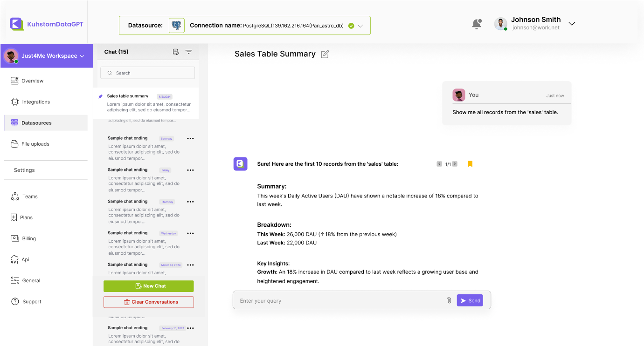Open the Johnson Smith account menu chevron
The width and height of the screenshot is (644, 346).
(x=572, y=24)
